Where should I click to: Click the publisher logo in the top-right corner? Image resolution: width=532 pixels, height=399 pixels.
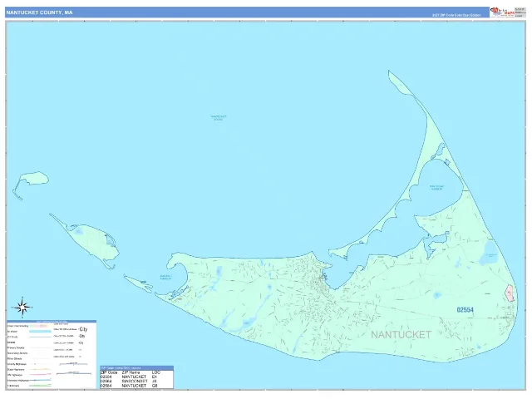[x=502, y=12]
